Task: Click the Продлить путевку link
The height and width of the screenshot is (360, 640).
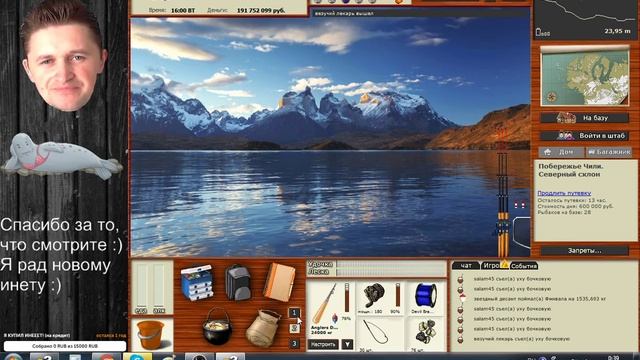Action: tap(564, 193)
